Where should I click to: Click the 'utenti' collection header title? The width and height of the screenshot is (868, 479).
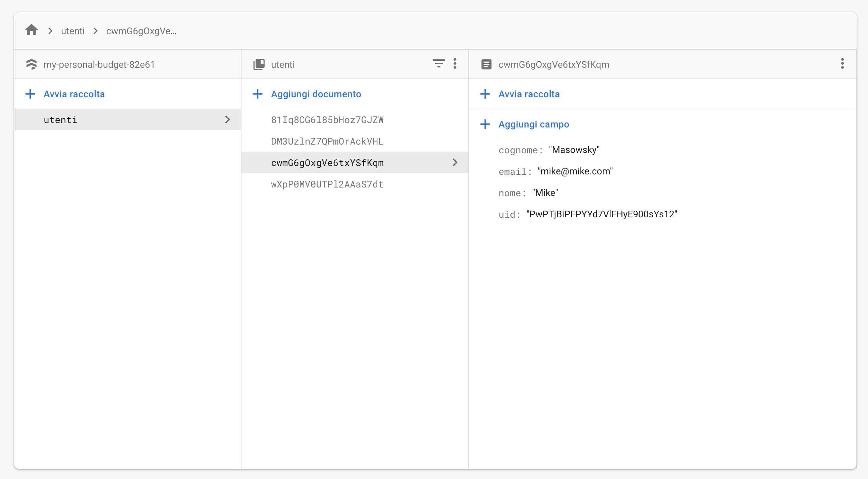coord(283,64)
